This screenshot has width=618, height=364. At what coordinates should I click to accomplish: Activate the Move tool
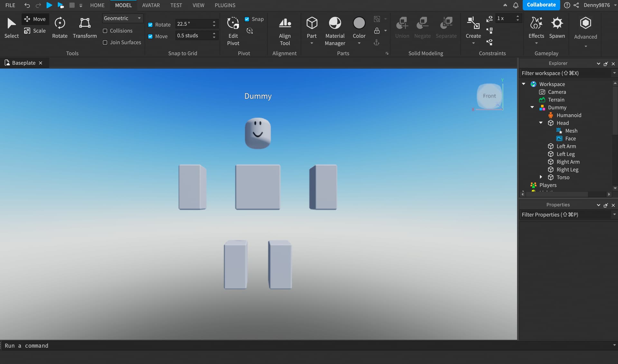[35, 19]
